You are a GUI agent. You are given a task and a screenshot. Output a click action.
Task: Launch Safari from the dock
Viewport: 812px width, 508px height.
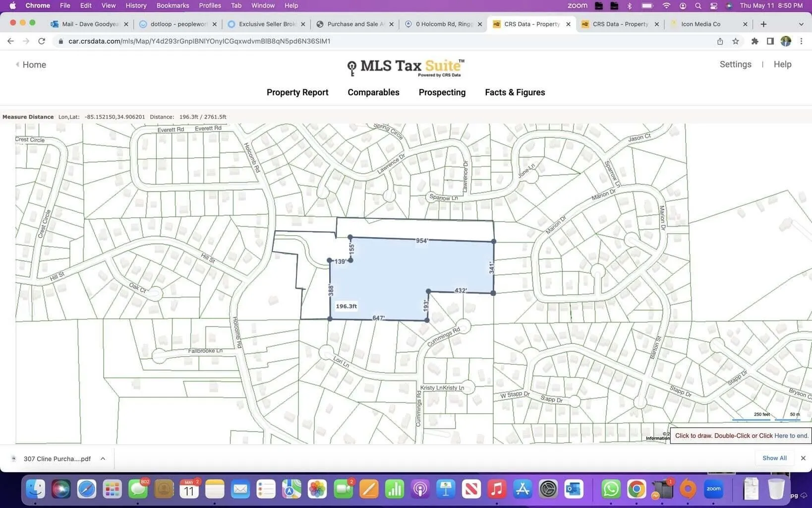pos(86,489)
